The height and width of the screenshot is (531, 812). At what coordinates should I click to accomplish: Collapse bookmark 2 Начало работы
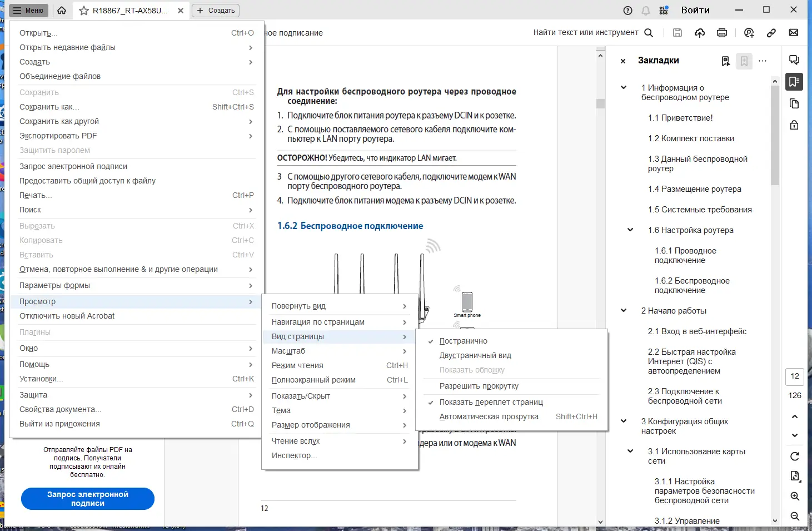(x=624, y=311)
